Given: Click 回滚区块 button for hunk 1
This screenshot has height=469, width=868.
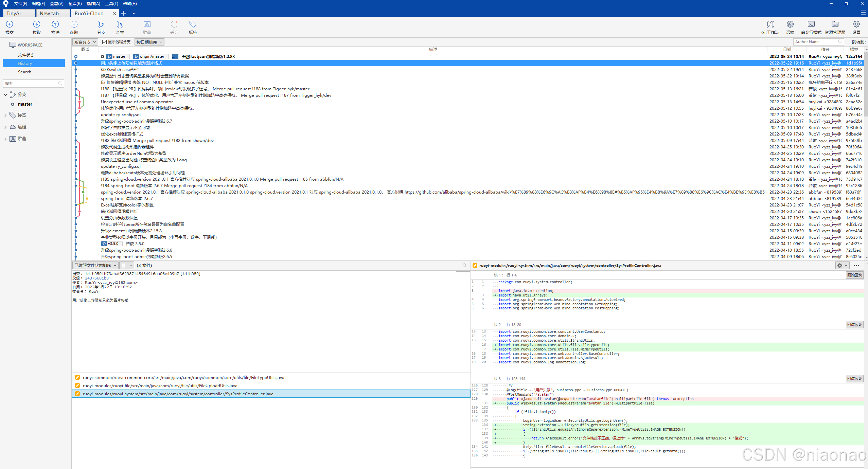Looking at the screenshot, I should 854,275.
